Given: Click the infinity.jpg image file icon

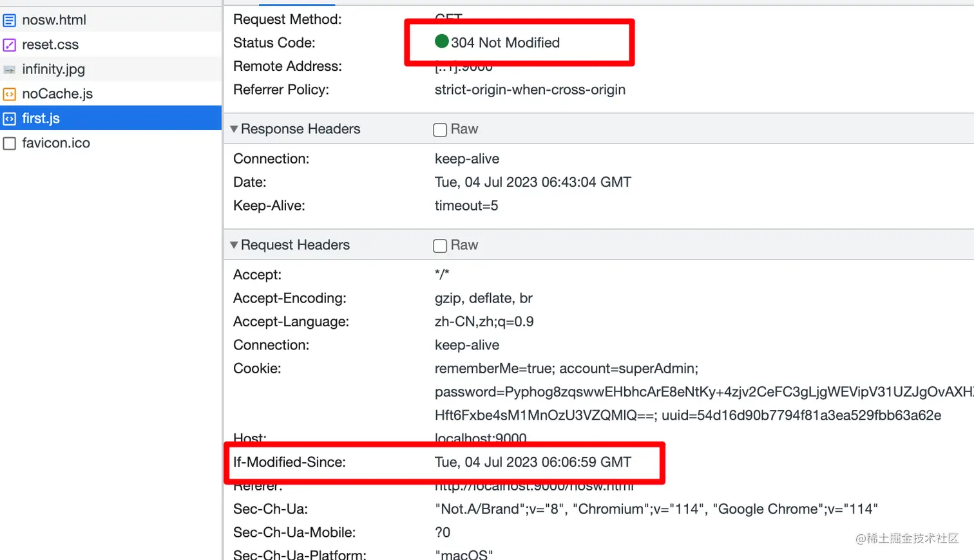Looking at the screenshot, I should click(x=9, y=70).
